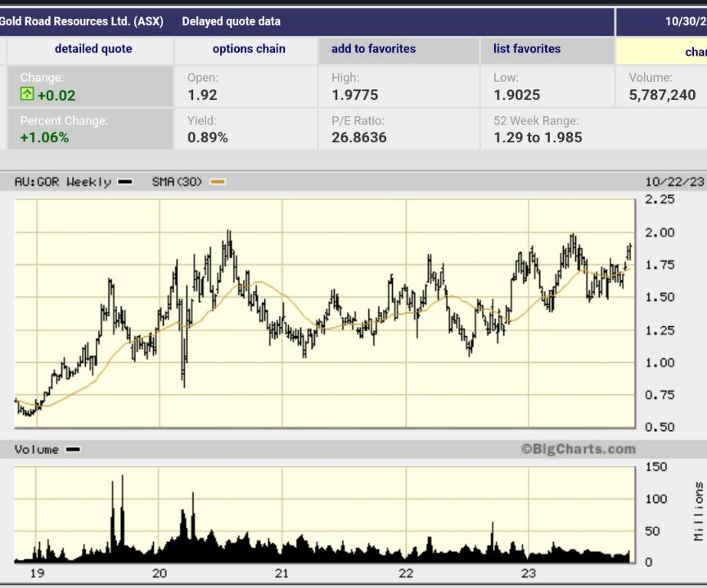Click Gold Road Resources Ltd. (ASX) title
This screenshot has height=588, width=707.
pyautogui.click(x=82, y=21)
